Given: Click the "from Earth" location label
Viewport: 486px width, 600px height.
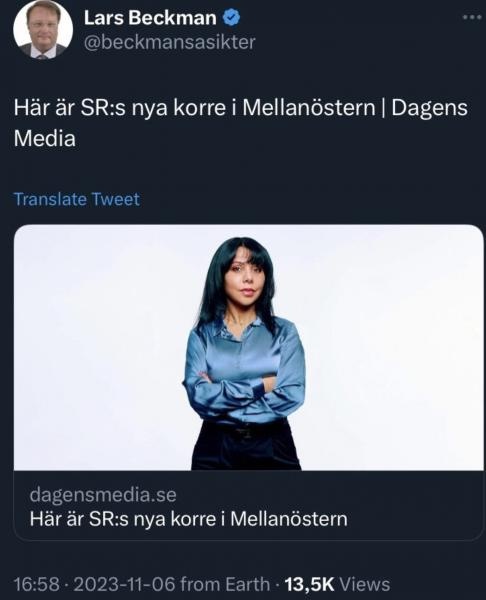Looking at the screenshot, I should pos(225,584).
